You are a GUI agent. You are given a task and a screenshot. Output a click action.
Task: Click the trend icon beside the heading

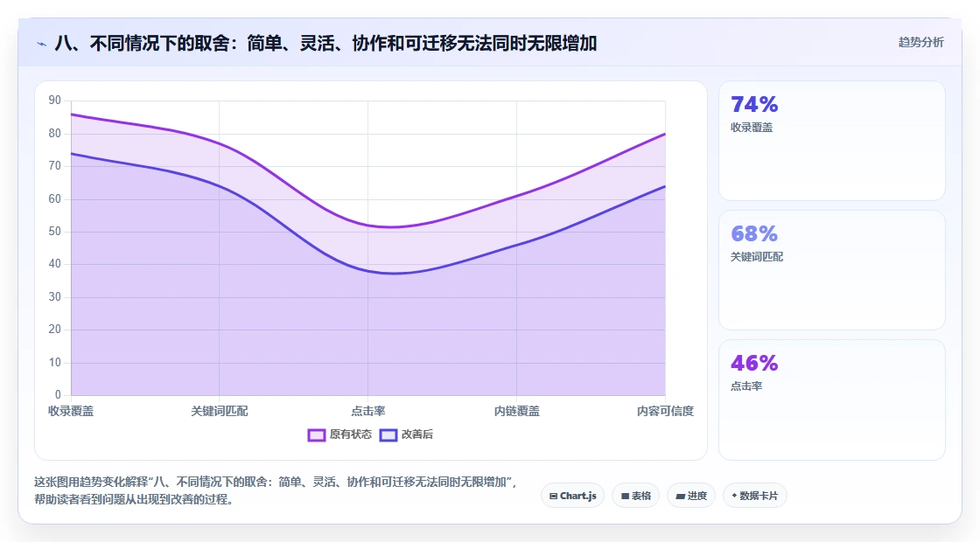click(x=41, y=45)
